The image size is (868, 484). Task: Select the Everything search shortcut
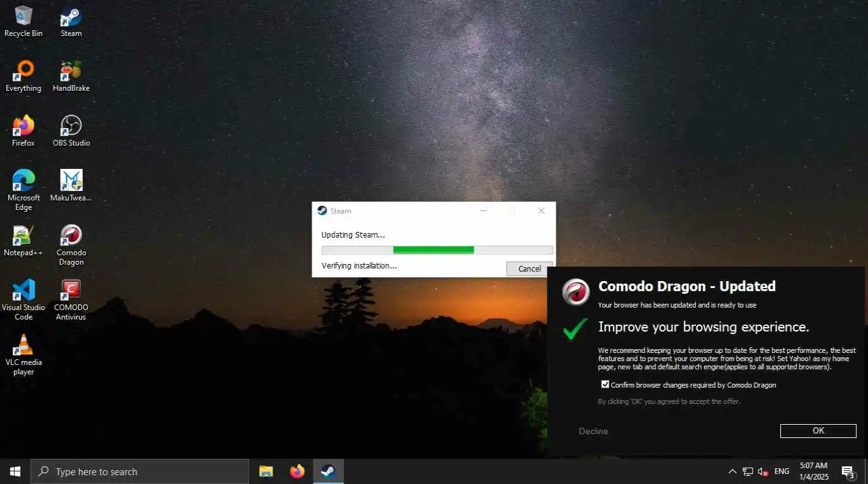click(x=23, y=76)
